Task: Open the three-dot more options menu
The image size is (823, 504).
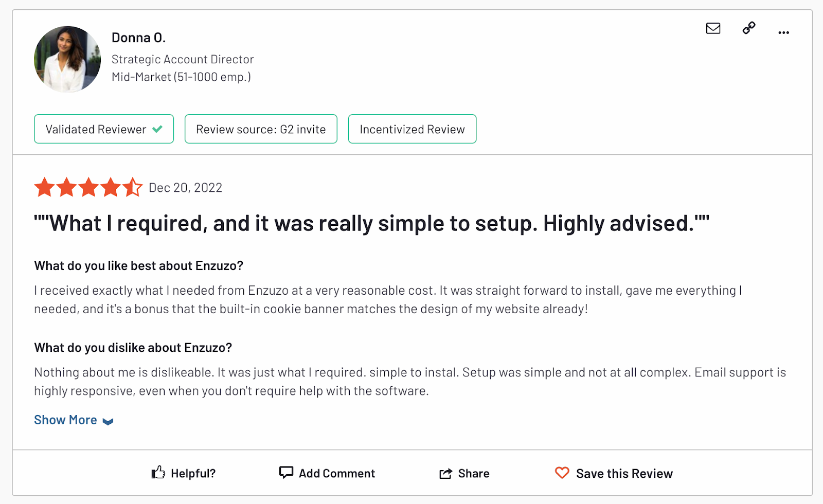Action: click(783, 32)
